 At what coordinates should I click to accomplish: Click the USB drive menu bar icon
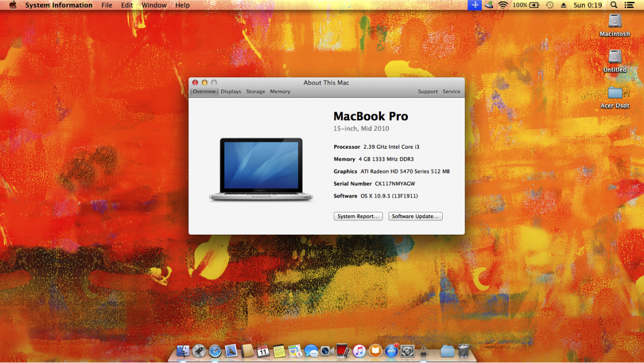point(489,5)
